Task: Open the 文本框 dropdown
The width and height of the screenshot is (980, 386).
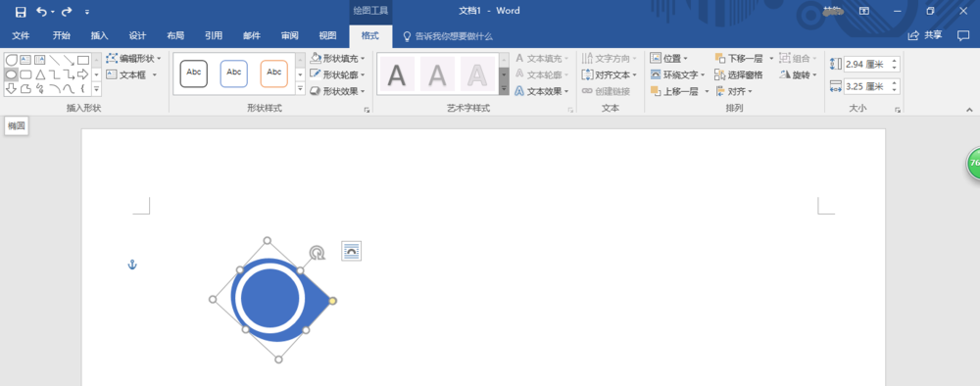Action: (131, 74)
